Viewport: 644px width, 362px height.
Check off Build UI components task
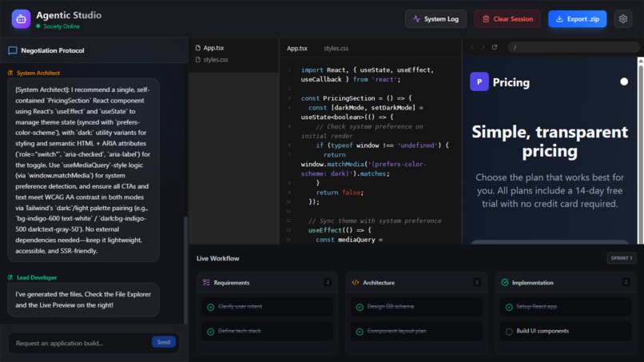coord(509,332)
